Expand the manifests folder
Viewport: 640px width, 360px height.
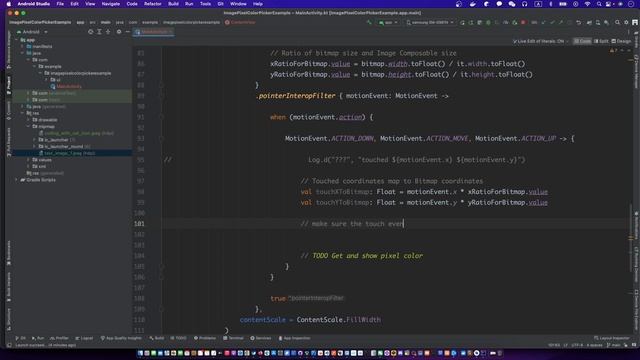click(x=23, y=47)
